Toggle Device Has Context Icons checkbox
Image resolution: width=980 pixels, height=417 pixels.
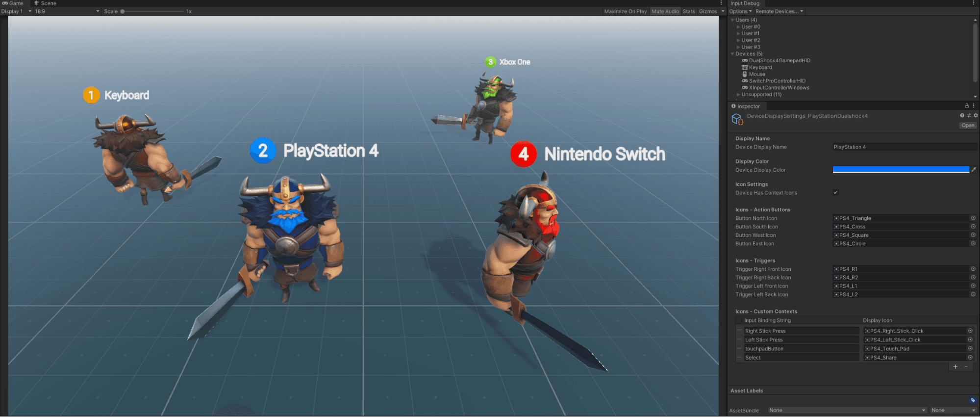[835, 192]
